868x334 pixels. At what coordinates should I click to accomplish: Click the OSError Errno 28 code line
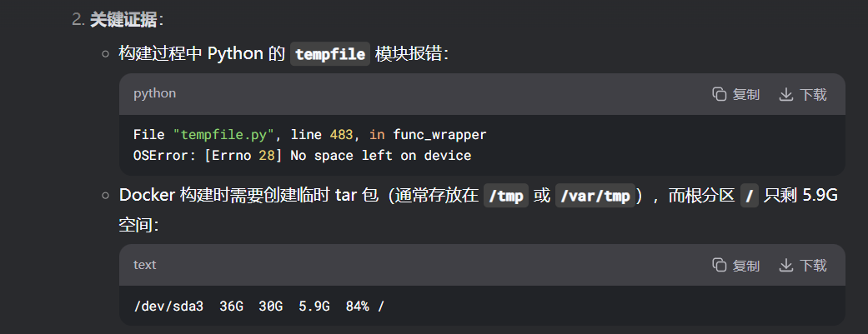pyautogui.click(x=302, y=156)
